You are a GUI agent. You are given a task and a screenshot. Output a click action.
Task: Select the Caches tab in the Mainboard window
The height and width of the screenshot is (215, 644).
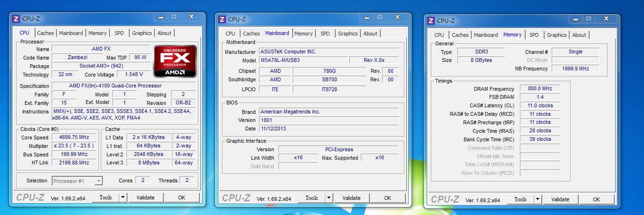click(x=251, y=34)
